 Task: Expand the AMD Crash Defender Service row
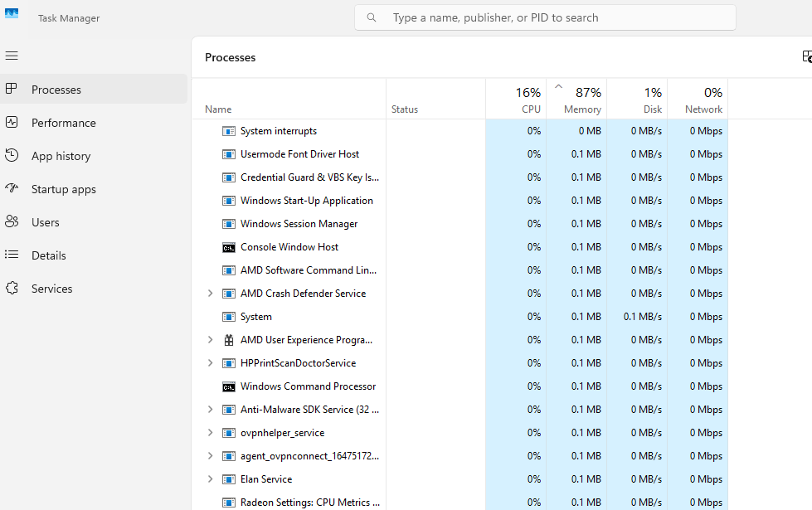pyautogui.click(x=210, y=294)
